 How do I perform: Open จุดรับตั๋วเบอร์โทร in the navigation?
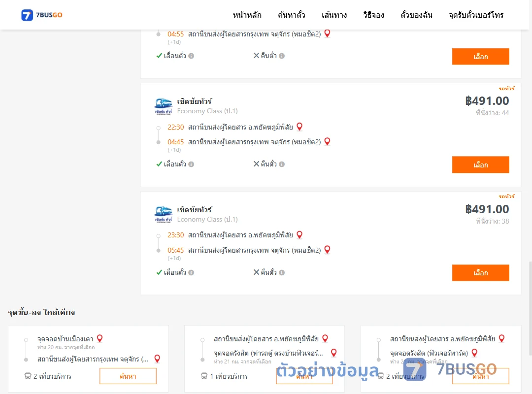(476, 15)
